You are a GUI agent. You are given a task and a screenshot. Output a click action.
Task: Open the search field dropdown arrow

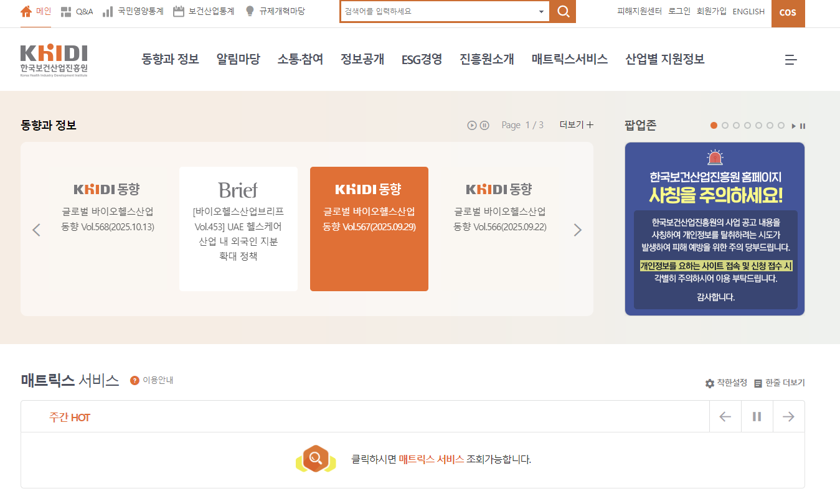pos(541,12)
